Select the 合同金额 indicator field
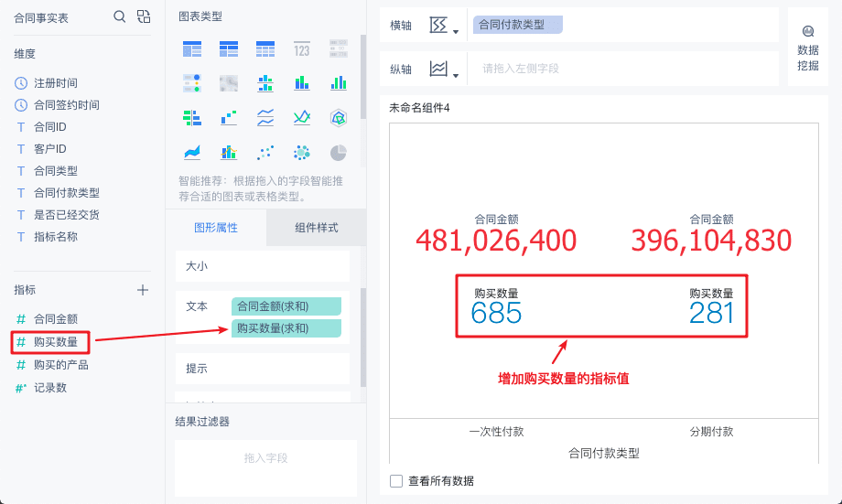The height and width of the screenshot is (504, 842). point(56,319)
